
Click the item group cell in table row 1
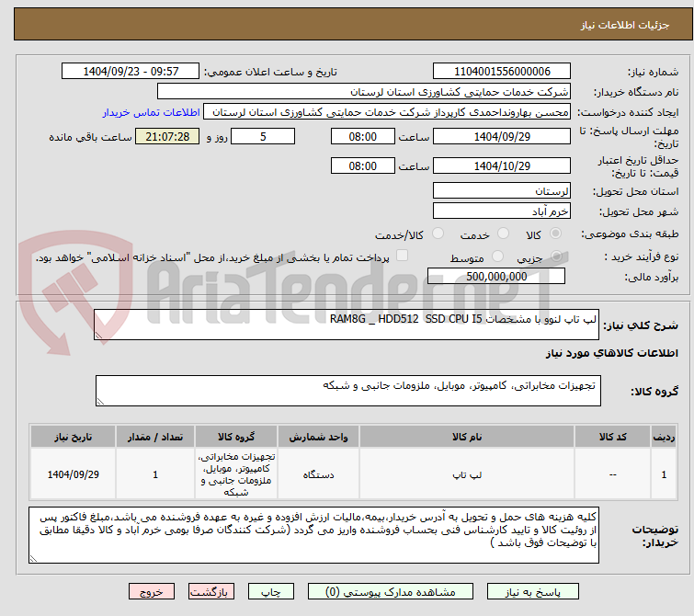click(236, 474)
